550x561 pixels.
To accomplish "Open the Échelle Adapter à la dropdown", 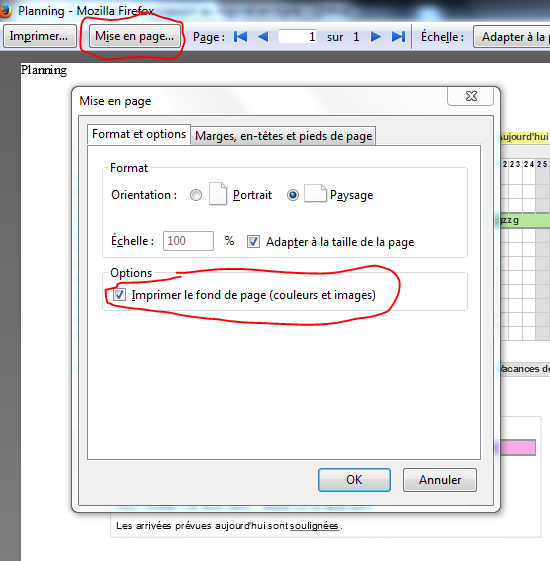I will pos(512,36).
